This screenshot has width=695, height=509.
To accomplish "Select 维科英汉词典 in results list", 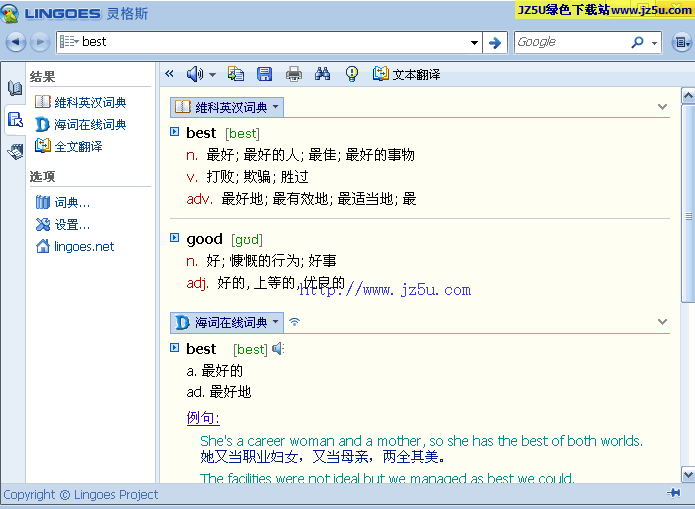I will pyautogui.click(x=80, y=102).
